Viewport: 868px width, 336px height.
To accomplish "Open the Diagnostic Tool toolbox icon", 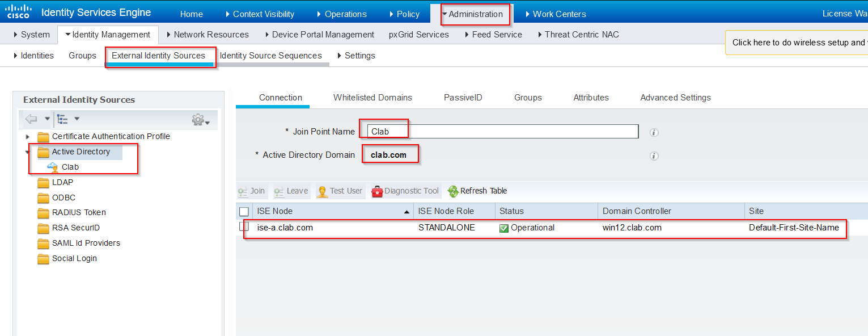I will point(377,191).
